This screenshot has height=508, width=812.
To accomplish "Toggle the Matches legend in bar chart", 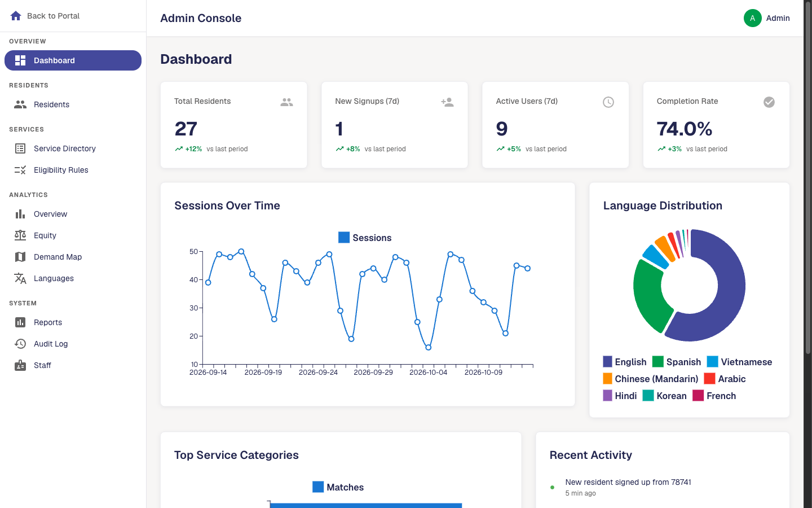I will coord(338,487).
